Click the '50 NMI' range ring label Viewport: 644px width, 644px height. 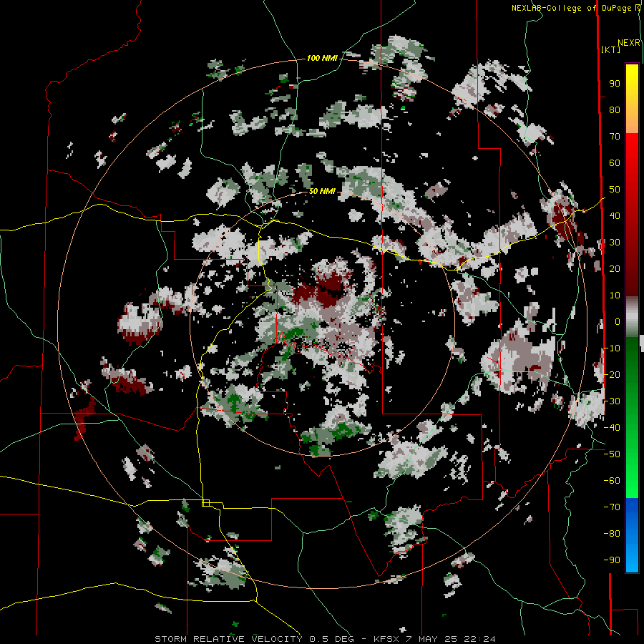322,191
